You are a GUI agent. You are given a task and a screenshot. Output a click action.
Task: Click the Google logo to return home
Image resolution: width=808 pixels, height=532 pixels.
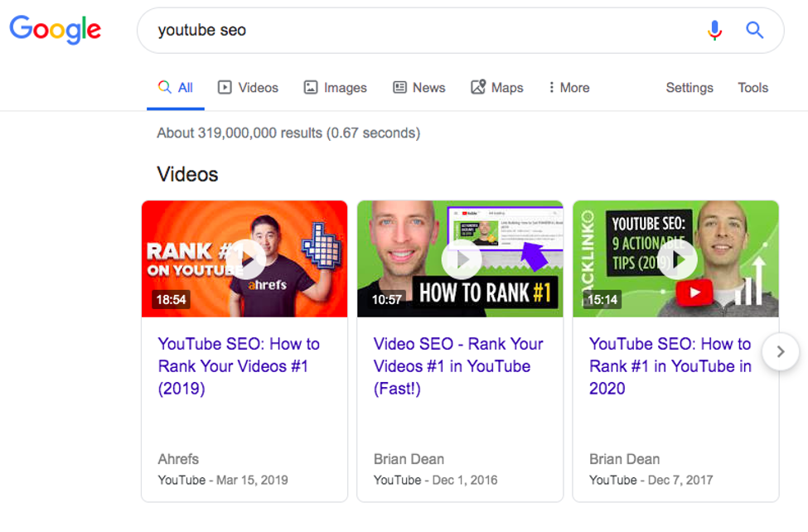coord(55,31)
